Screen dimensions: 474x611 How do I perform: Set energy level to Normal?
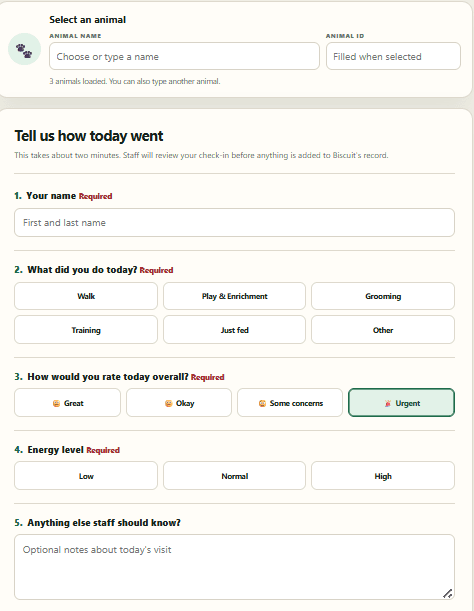click(234, 476)
